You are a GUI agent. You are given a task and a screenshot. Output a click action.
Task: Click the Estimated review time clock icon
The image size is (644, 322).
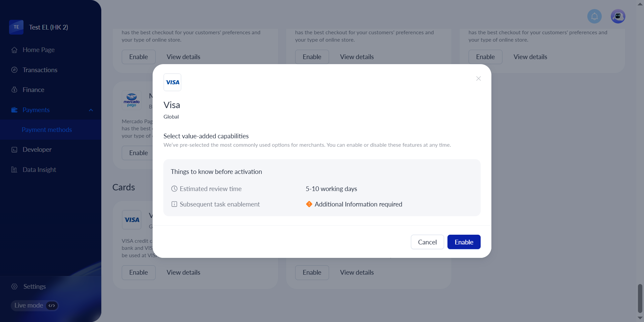click(174, 189)
